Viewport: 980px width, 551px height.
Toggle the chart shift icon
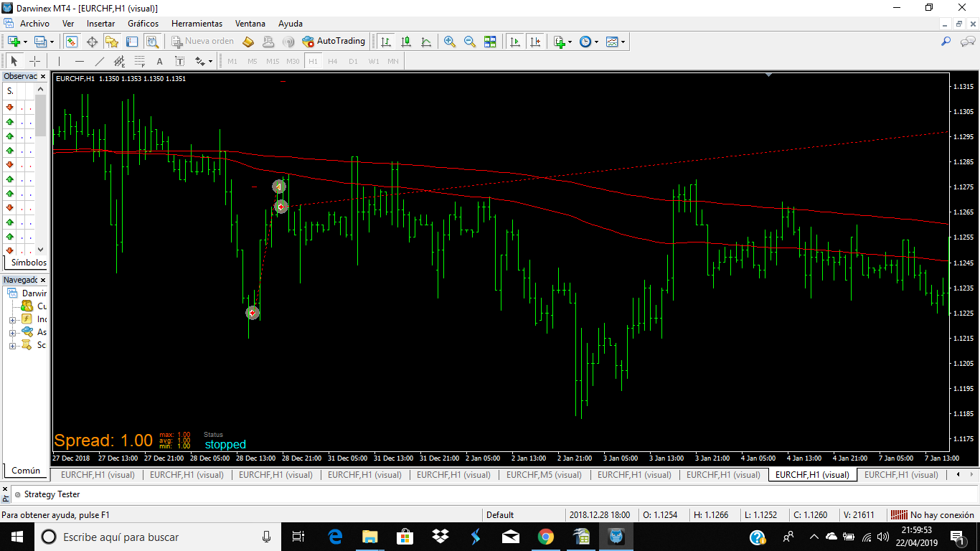pos(534,42)
